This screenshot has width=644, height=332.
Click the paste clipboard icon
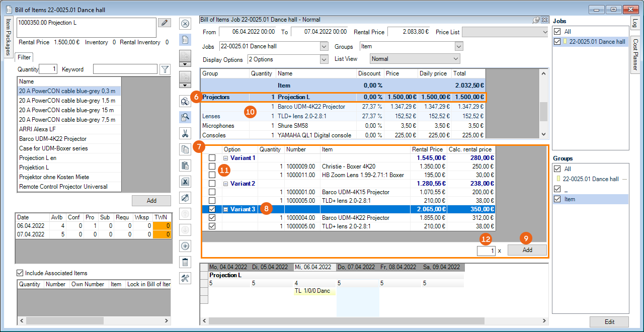(185, 165)
